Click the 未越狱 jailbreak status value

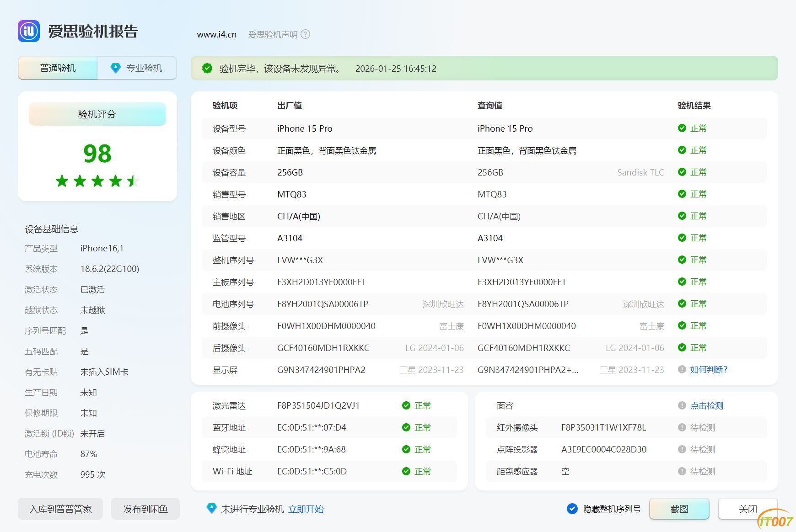pos(93,310)
